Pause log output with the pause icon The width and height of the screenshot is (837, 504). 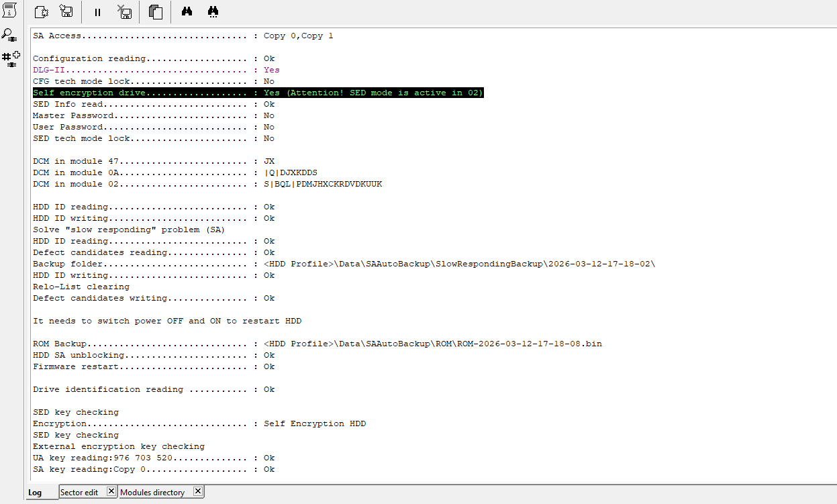coord(97,12)
